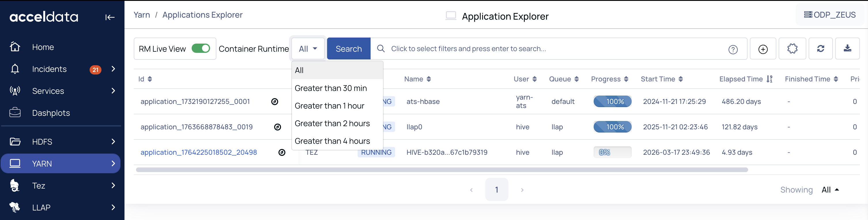Open the Showing All page size dropdown
The image size is (868, 220).
tap(830, 190)
